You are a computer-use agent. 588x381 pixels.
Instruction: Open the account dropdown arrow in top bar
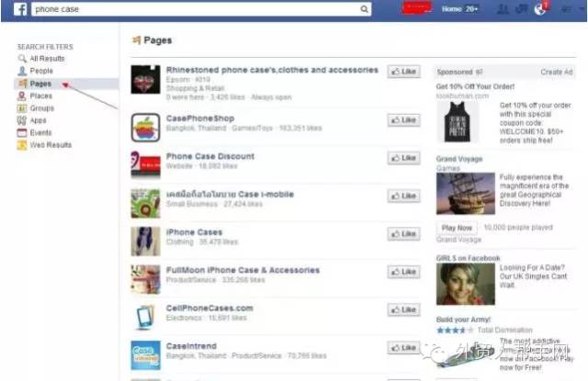point(582,9)
